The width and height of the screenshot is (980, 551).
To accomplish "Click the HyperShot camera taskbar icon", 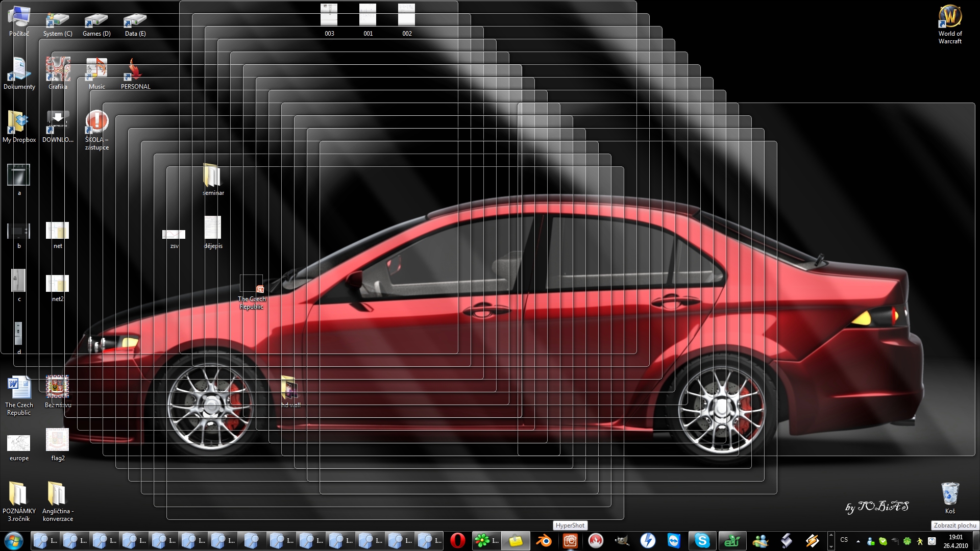I will point(570,541).
